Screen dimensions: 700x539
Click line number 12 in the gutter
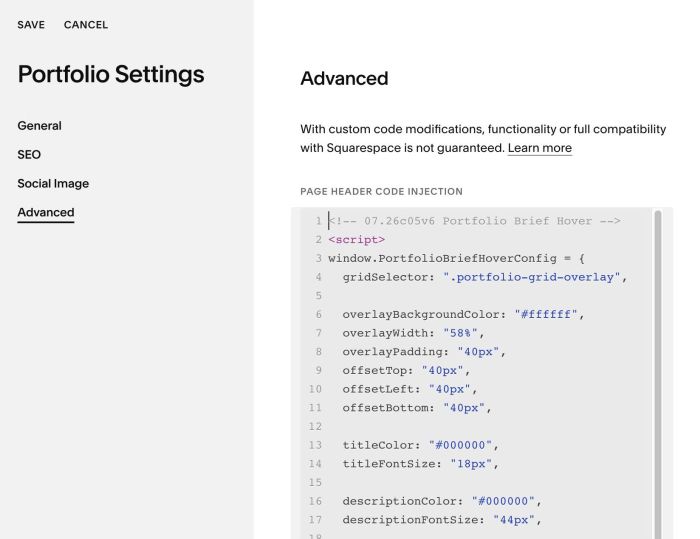(315, 426)
